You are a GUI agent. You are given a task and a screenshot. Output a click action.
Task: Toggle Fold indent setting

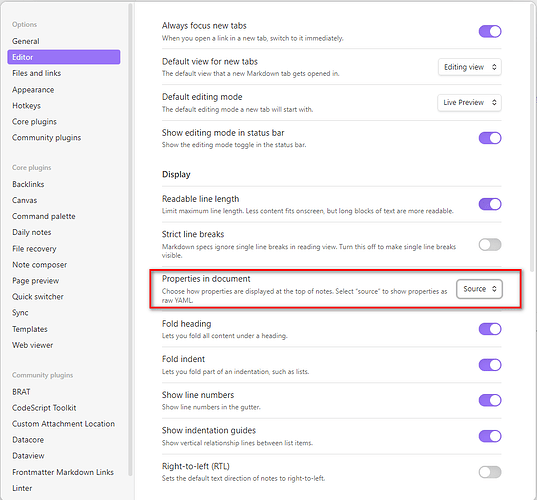pos(490,365)
